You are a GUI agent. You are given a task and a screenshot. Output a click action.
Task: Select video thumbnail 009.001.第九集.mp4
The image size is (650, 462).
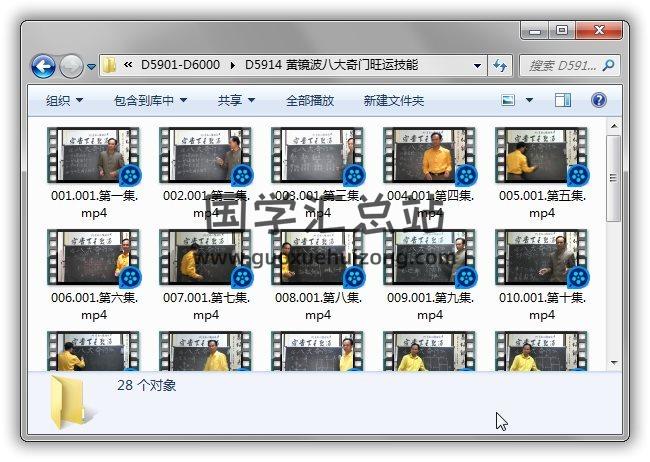tap(429, 258)
